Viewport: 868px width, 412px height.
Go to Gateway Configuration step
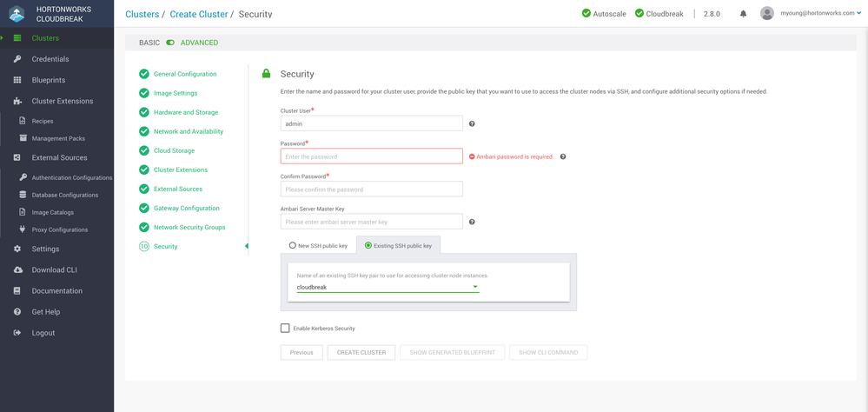[187, 209]
